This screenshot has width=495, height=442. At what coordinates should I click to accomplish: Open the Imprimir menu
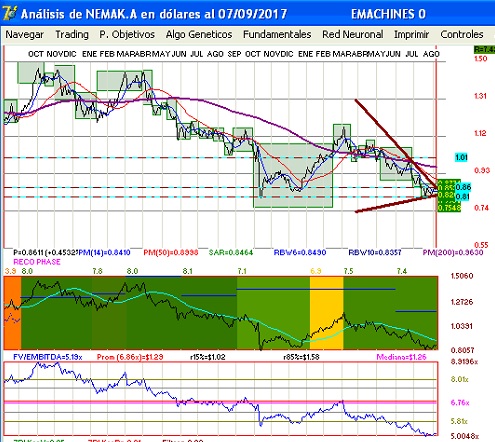(x=411, y=34)
